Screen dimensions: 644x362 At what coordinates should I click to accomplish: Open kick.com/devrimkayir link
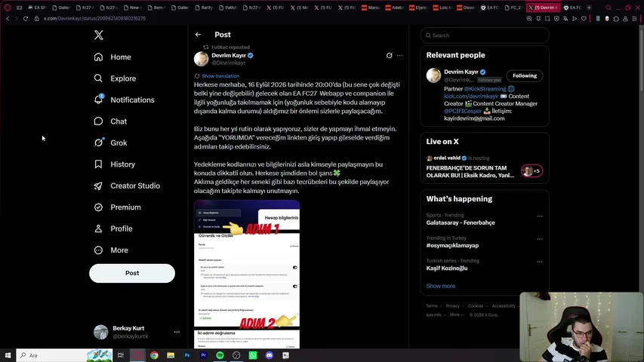coord(471,96)
